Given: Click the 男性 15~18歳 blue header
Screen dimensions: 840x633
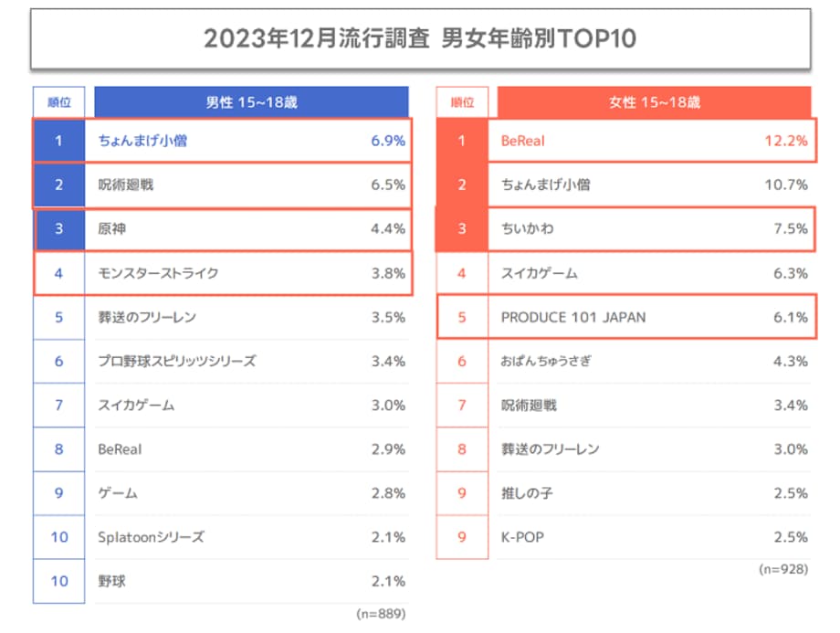Looking at the screenshot, I should [251, 101].
